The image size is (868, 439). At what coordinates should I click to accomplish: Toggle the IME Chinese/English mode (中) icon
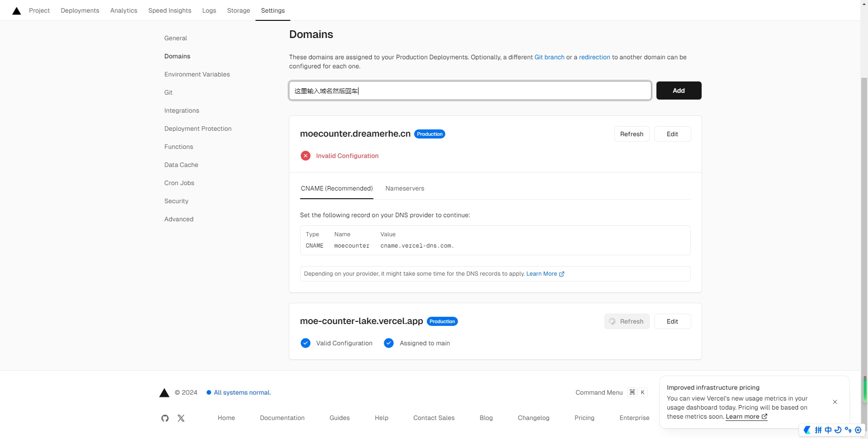(828, 430)
